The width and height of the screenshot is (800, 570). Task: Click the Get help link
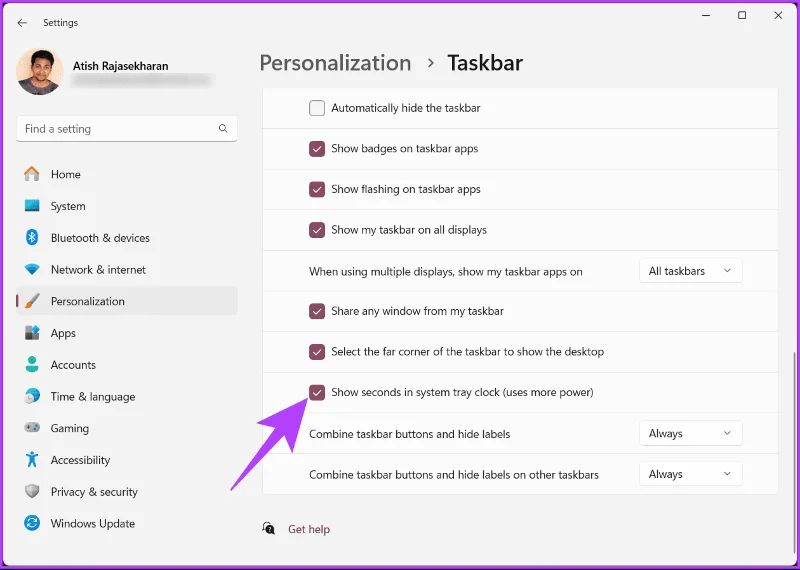309,529
